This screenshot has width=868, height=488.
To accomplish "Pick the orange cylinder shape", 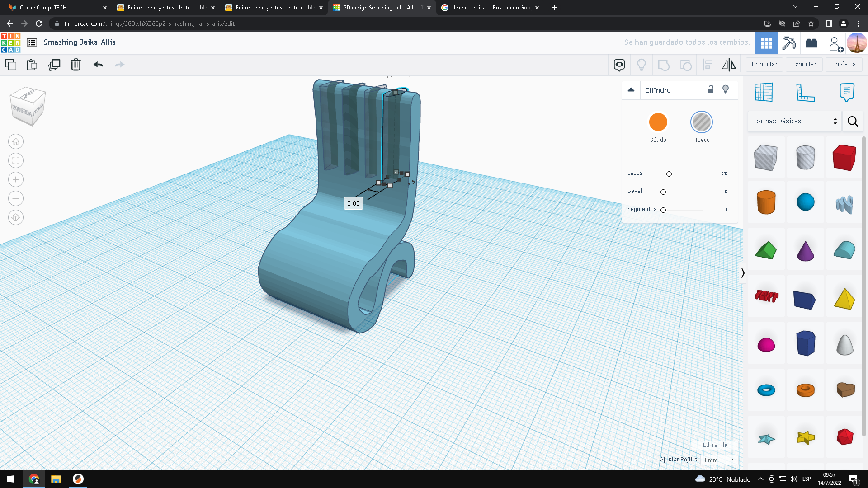I will 766,202.
